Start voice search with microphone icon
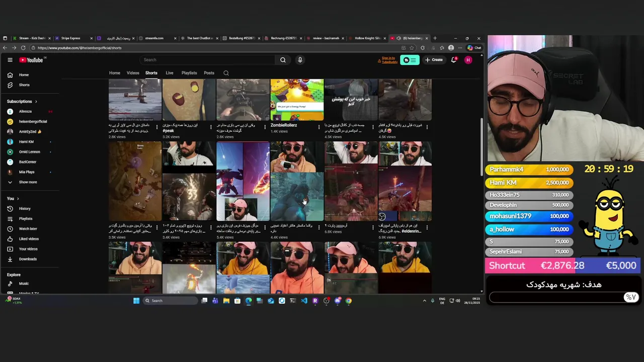Viewport: 644px width, 362px height. pyautogui.click(x=300, y=60)
